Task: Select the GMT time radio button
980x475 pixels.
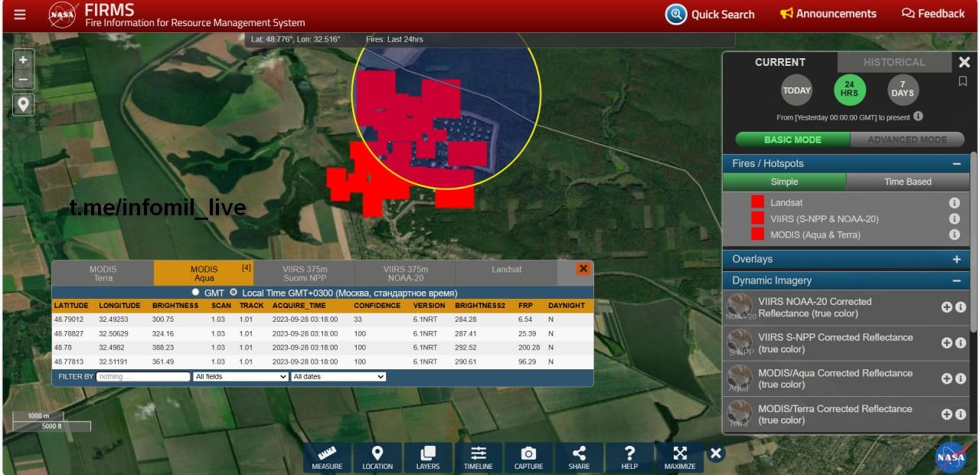Action: (x=196, y=293)
